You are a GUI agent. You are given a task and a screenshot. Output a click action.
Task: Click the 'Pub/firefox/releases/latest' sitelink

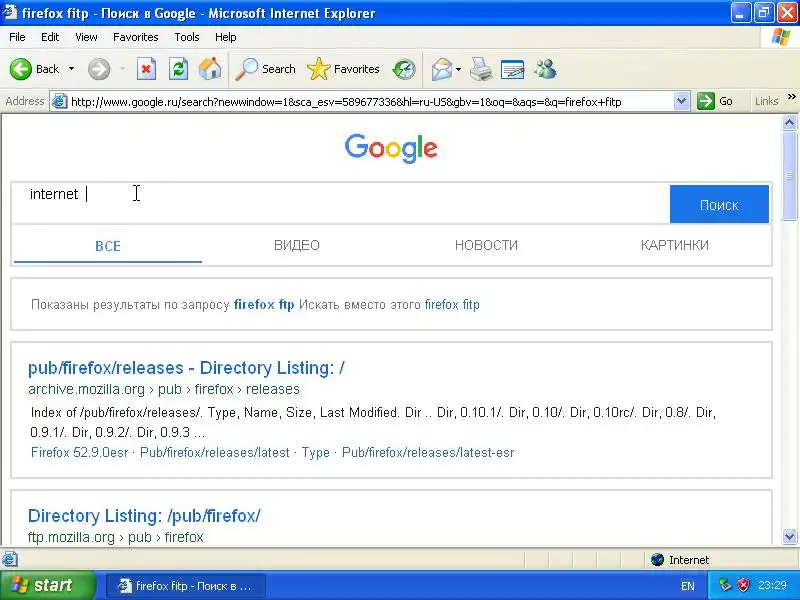[215, 453]
